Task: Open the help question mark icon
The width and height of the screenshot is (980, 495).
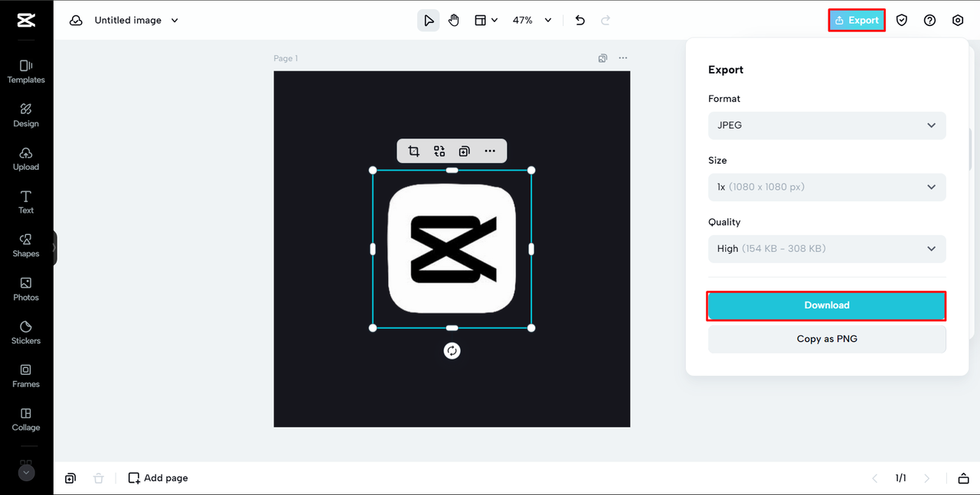Action: 929,21
